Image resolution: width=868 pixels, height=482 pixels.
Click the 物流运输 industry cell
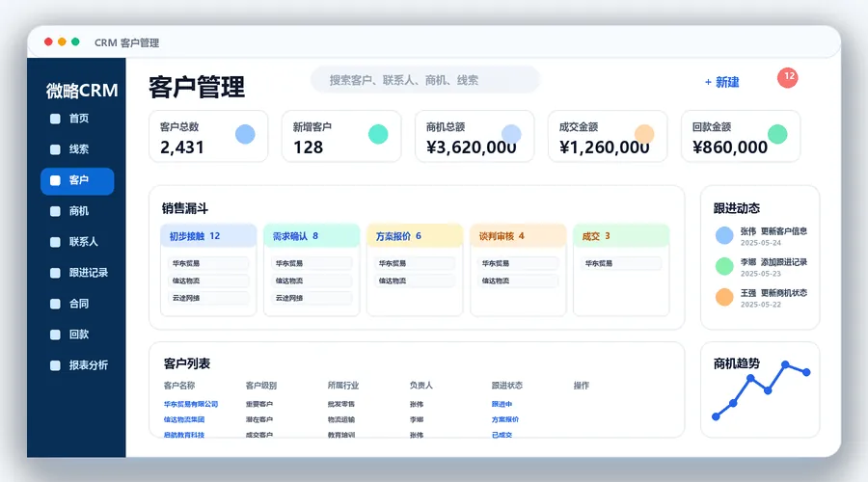[x=341, y=419]
